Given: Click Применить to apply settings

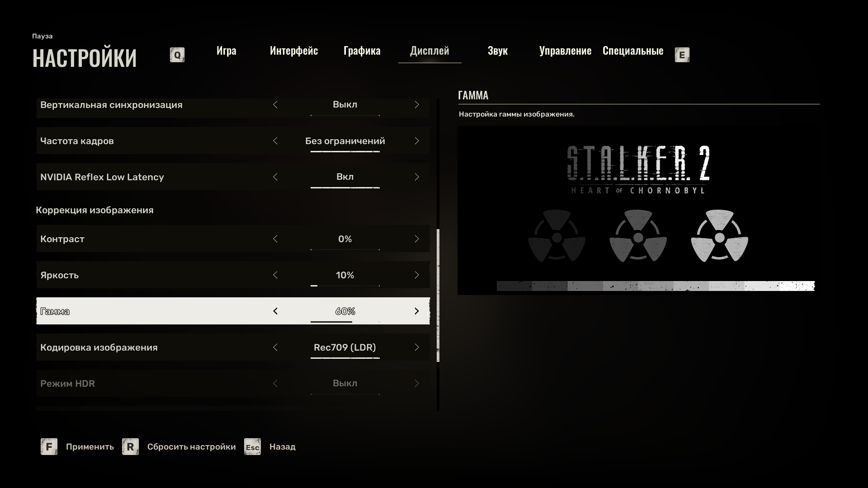Looking at the screenshot, I should (x=90, y=447).
